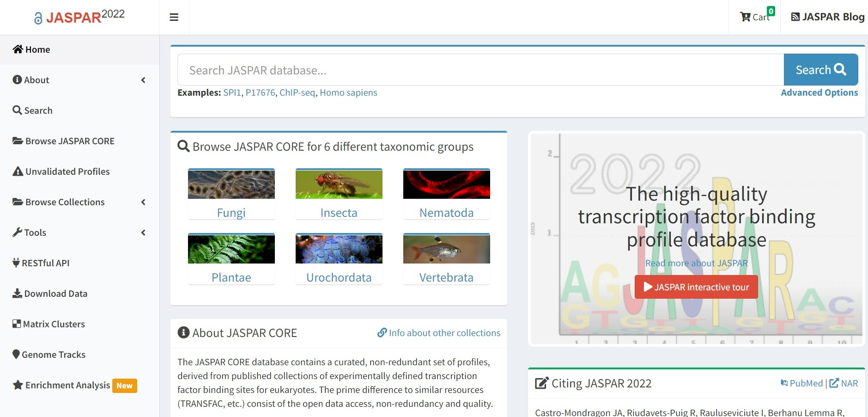Click the Nematoda text link
Viewport: 868px width, 417px height.
coord(447,213)
